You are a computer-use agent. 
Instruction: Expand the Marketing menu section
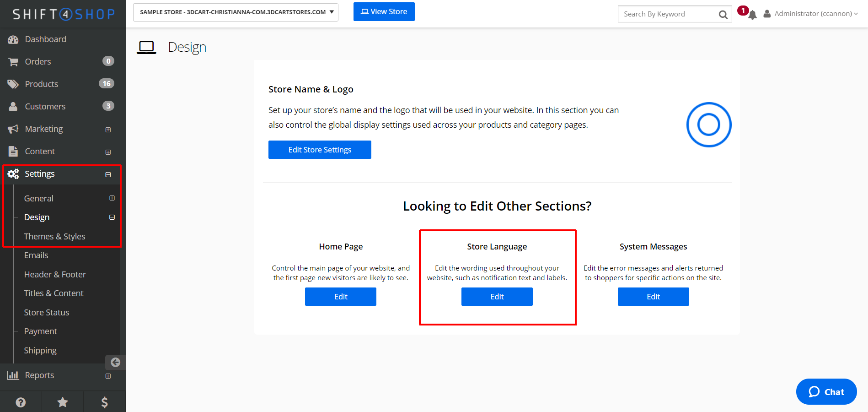tap(108, 130)
